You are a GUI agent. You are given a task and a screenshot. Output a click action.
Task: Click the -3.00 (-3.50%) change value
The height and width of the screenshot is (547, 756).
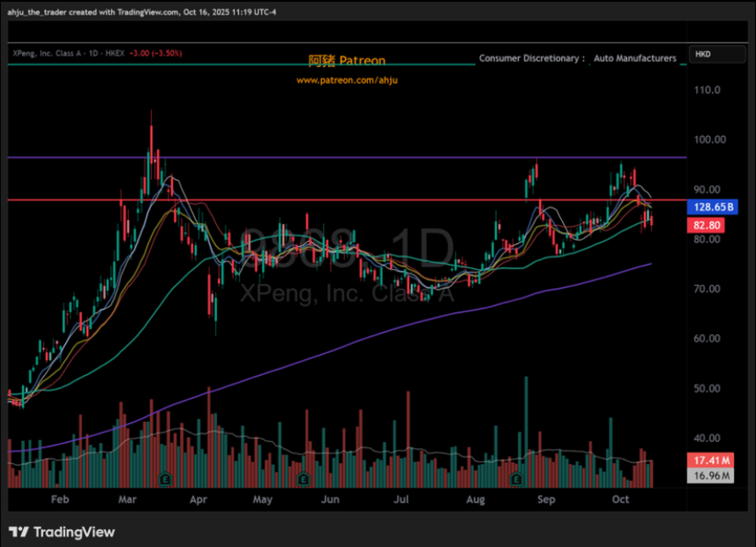[156, 53]
